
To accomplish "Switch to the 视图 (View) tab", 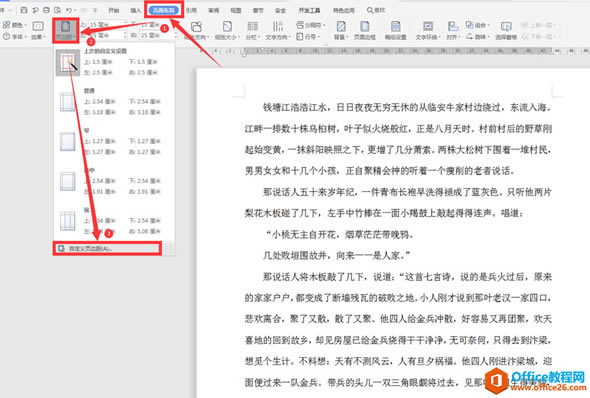I will coord(236,10).
